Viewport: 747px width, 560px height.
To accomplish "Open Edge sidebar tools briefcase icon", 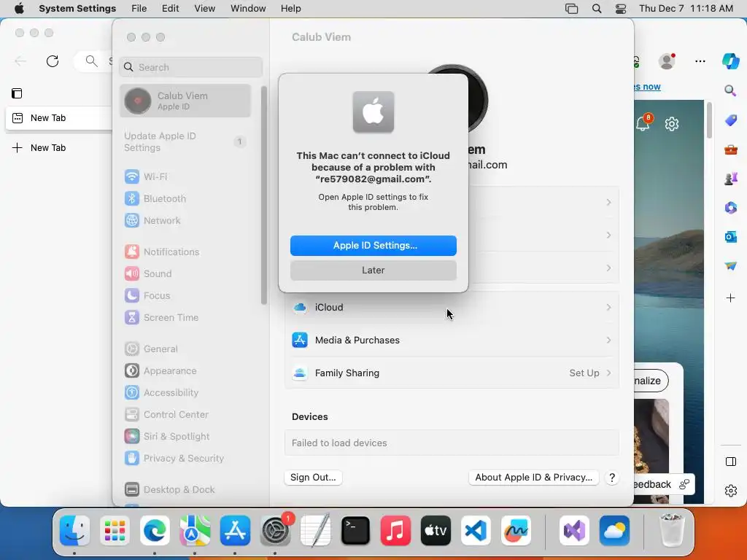I will coord(730,149).
